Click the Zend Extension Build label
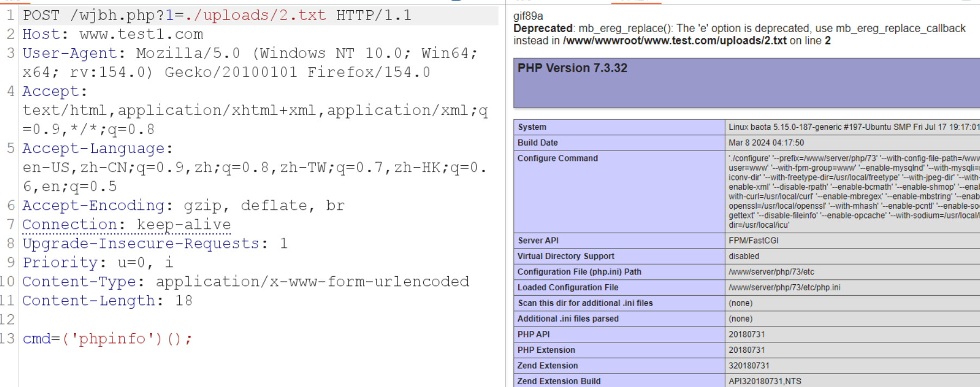Viewport: 980px width, 387px height. [x=559, y=382]
